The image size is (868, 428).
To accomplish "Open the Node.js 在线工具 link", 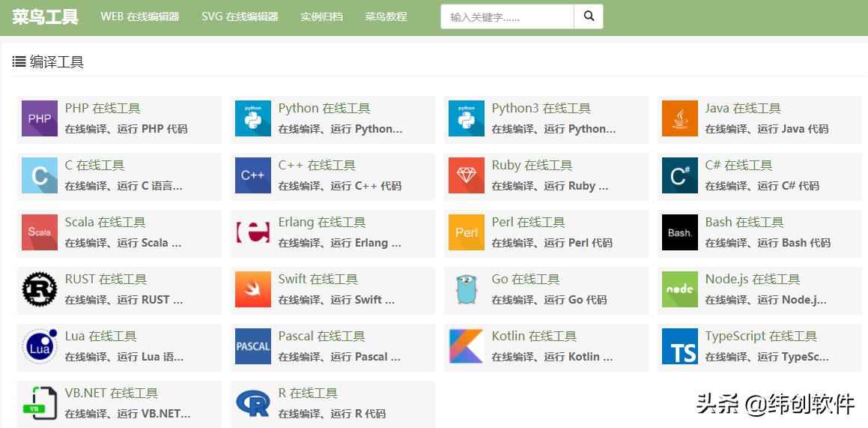I will (753, 280).
